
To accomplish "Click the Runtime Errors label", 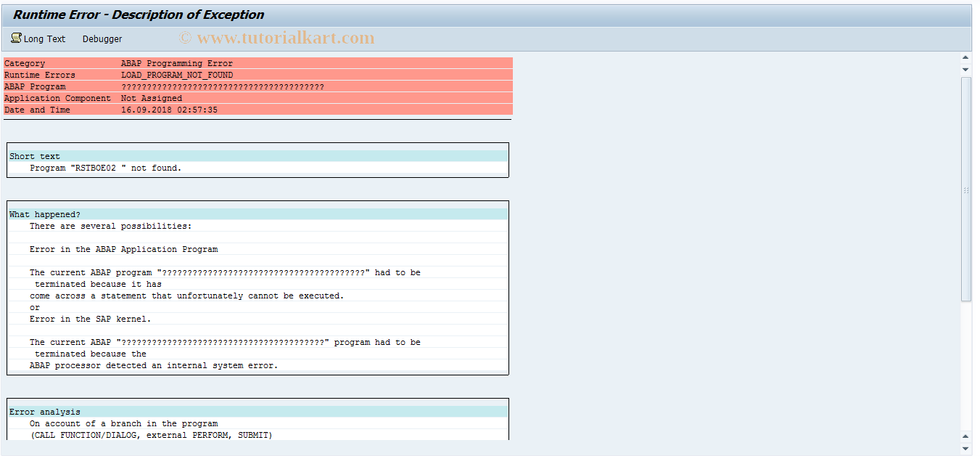I will (40, 75).
